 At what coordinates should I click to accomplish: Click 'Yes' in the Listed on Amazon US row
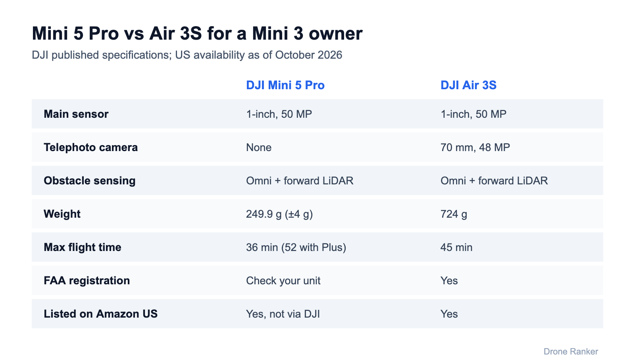tap(449, 314)
